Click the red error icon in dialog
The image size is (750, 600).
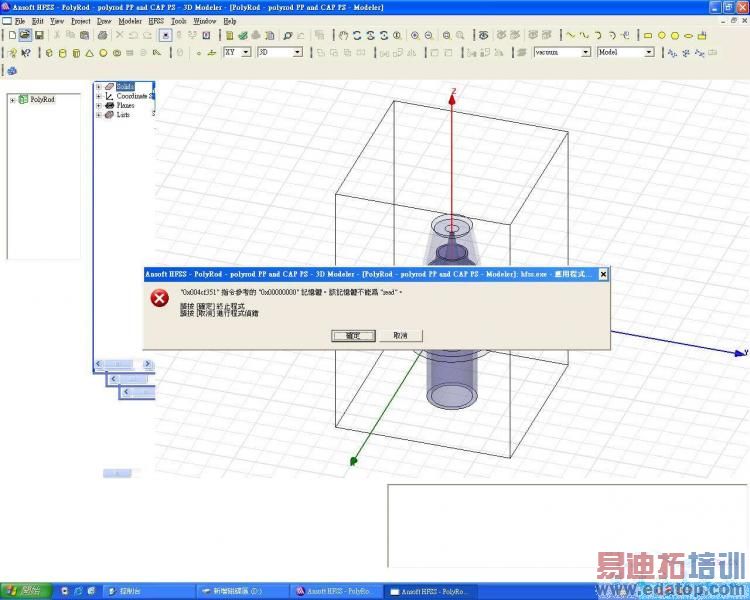click(159, 298)
